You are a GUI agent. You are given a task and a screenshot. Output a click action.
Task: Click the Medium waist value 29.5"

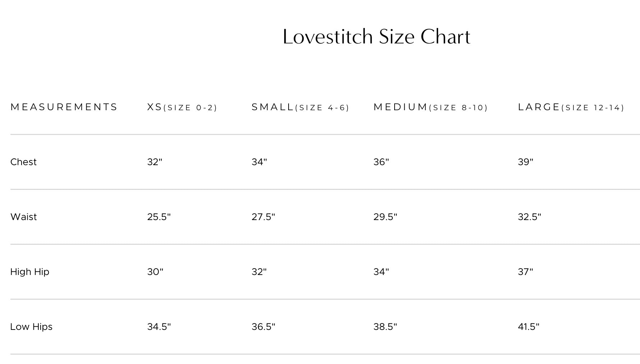[385, 217]
